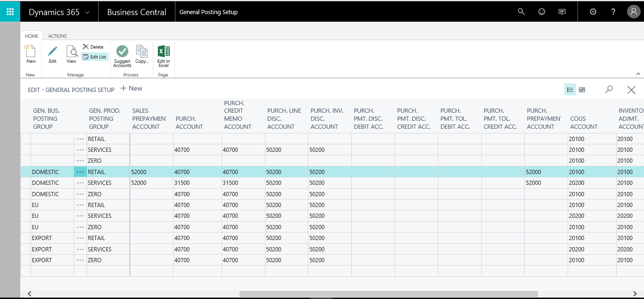Image resolution: width=644 pixels, height=299 pixels.
Task: Open the chat messages icon in header
Action: pos(562,12)
